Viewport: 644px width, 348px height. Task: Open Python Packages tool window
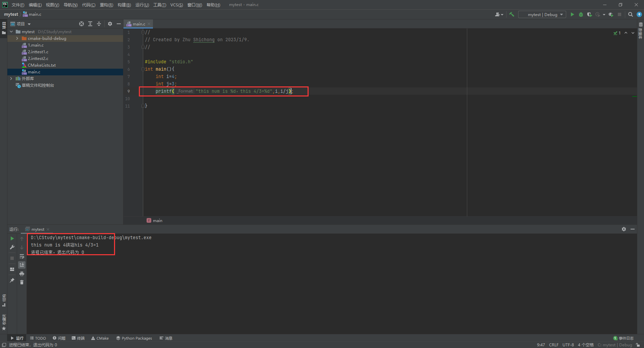click(134, 338)
